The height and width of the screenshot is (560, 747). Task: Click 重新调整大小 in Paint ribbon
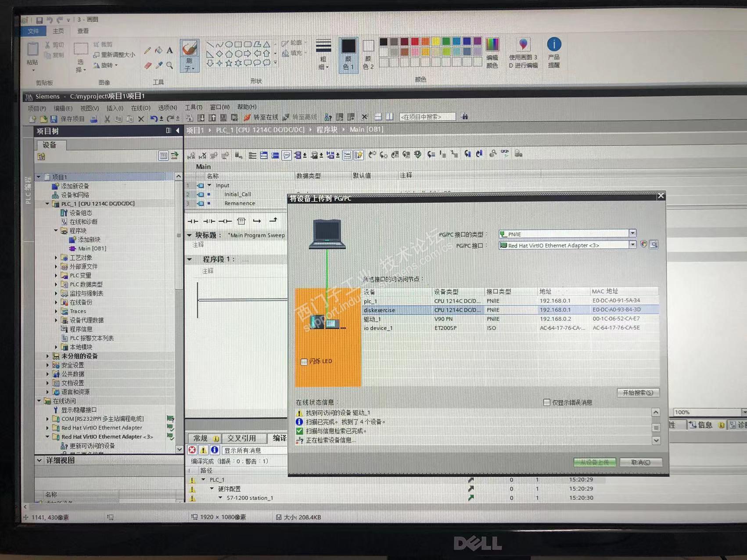click(114, 55)
